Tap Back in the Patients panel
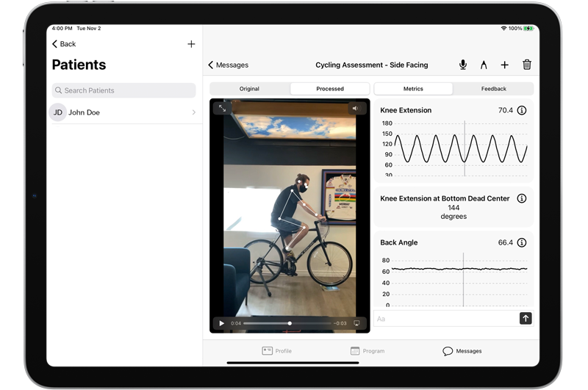Screen dimensions: 588x390 pyautogui.click(x=65, y=44)
